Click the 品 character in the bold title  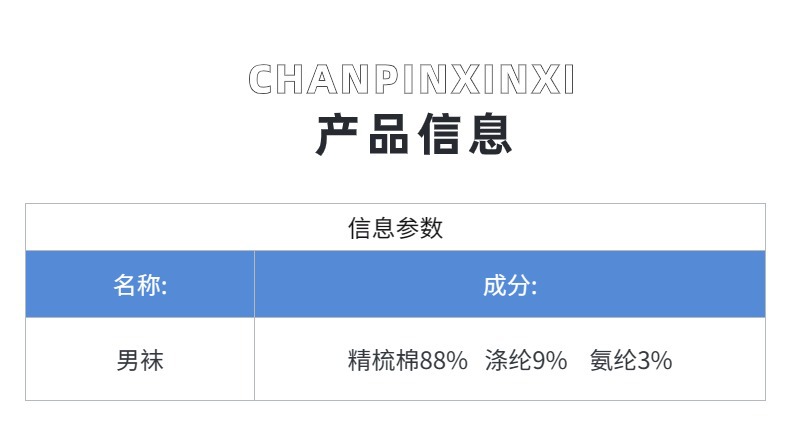tap(387, 136)
